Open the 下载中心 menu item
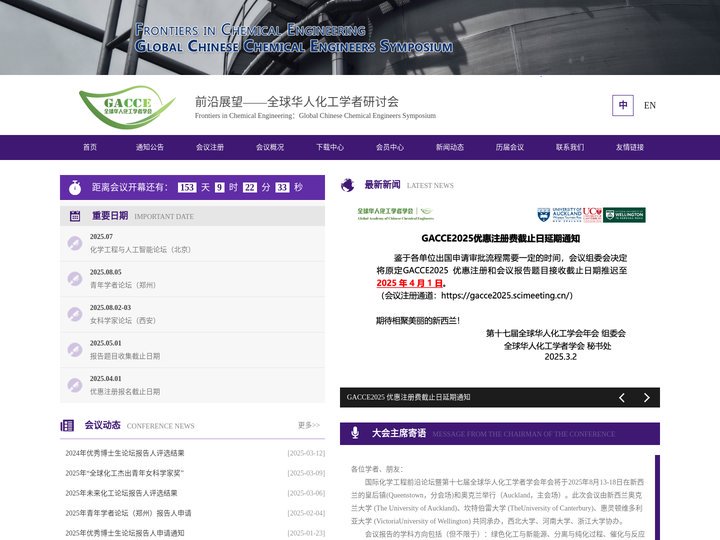720x540 pixels. pos(330,147)
